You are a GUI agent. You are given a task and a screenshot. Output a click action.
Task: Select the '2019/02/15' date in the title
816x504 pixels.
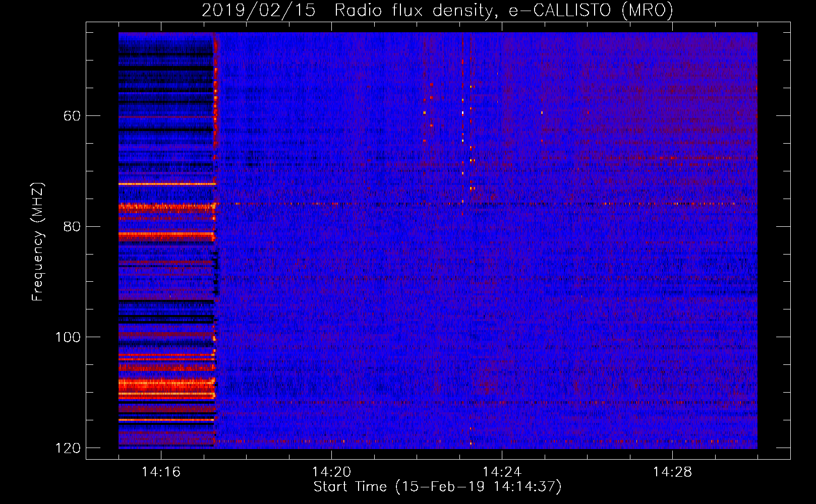coord(259,10)
